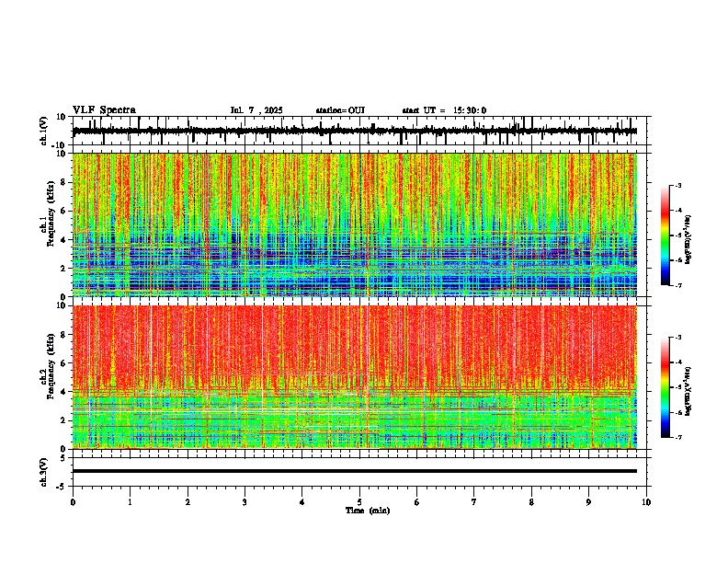
Task: Click the ch.2 colorbar log(PSD) label
Action: [688, 391]
